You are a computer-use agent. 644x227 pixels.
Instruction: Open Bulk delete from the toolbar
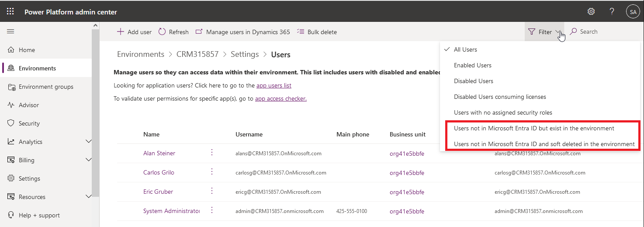[x=317, y=32]
